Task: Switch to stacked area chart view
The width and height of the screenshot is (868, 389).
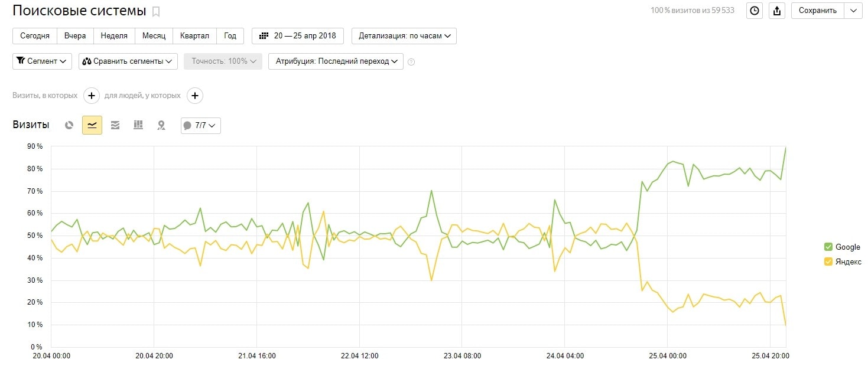Action: 115,125
